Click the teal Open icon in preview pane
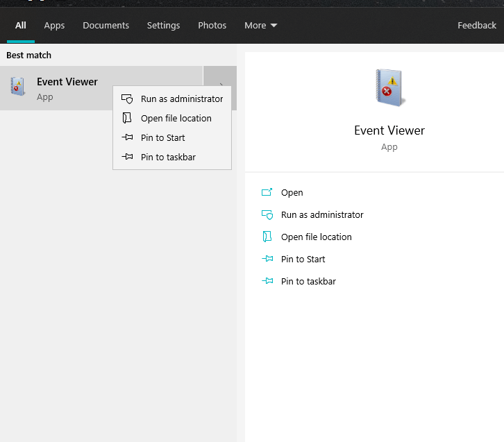Viewport: 504px width, 442px height. tap(267, 192)
